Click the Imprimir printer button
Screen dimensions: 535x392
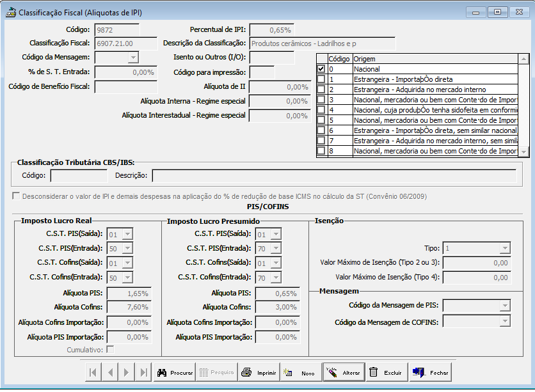pos(259,373)
